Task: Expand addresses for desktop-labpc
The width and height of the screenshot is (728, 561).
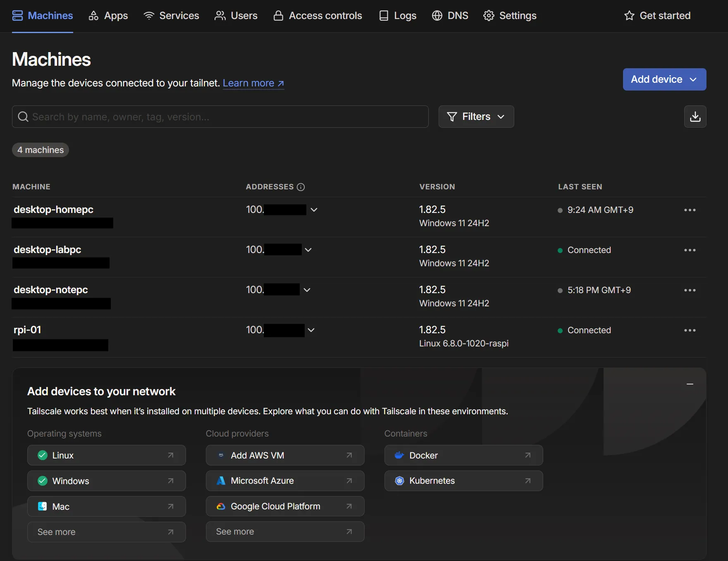Action: [x=308, y=250]
